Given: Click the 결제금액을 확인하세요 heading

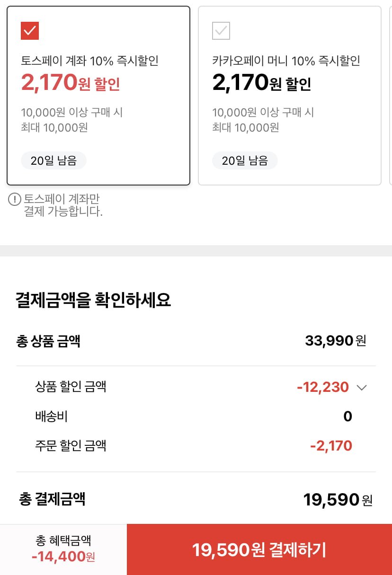Looking at the screenshot, I should click(x=93, y=300).
